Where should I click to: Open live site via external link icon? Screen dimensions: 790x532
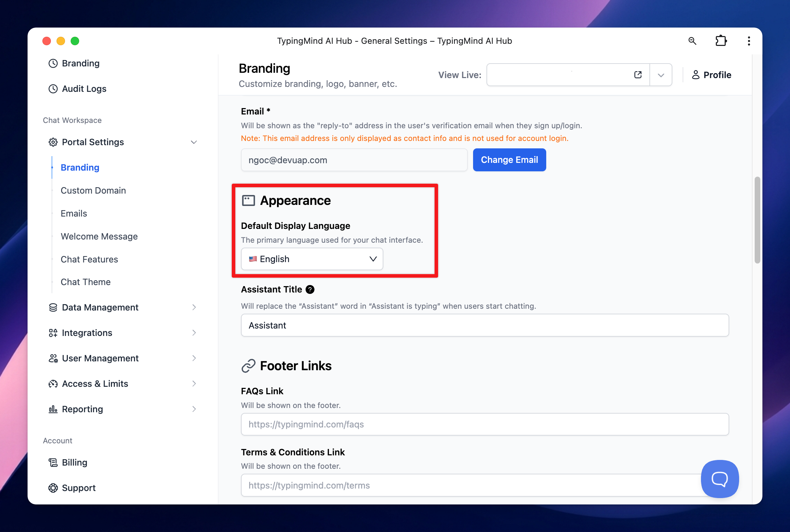[638, 75]
